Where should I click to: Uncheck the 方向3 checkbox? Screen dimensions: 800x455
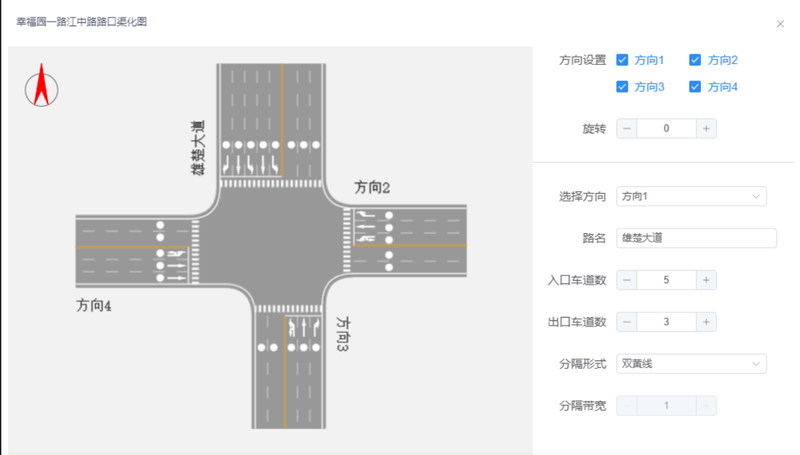click(622, 86)
